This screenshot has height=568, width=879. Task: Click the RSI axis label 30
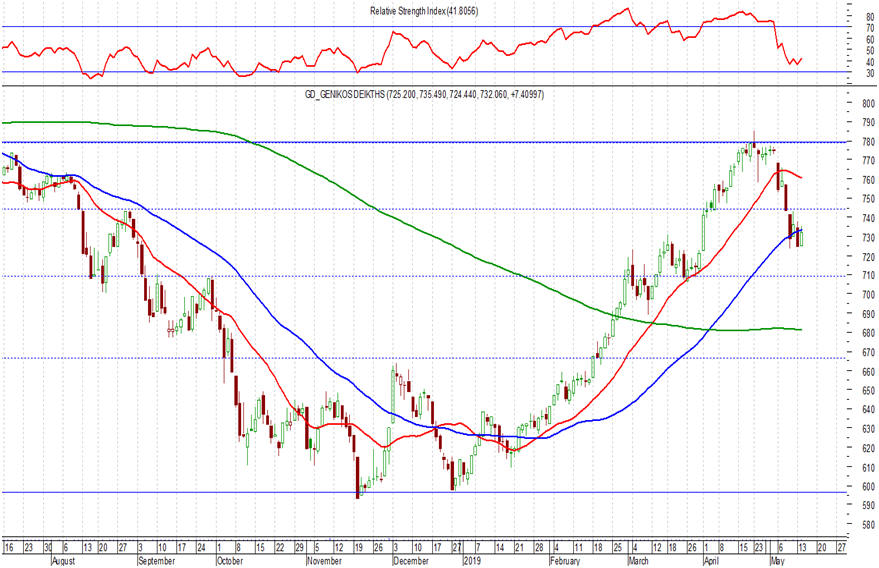click(x=870, y=73)
